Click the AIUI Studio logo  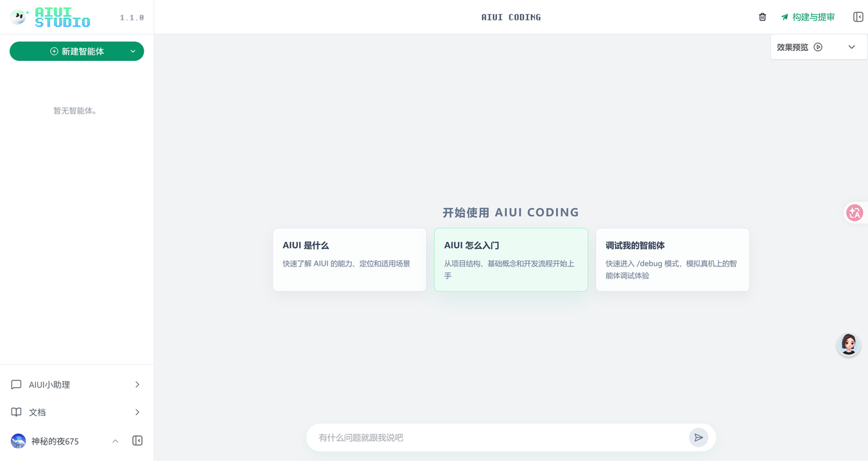click(50, 17)
